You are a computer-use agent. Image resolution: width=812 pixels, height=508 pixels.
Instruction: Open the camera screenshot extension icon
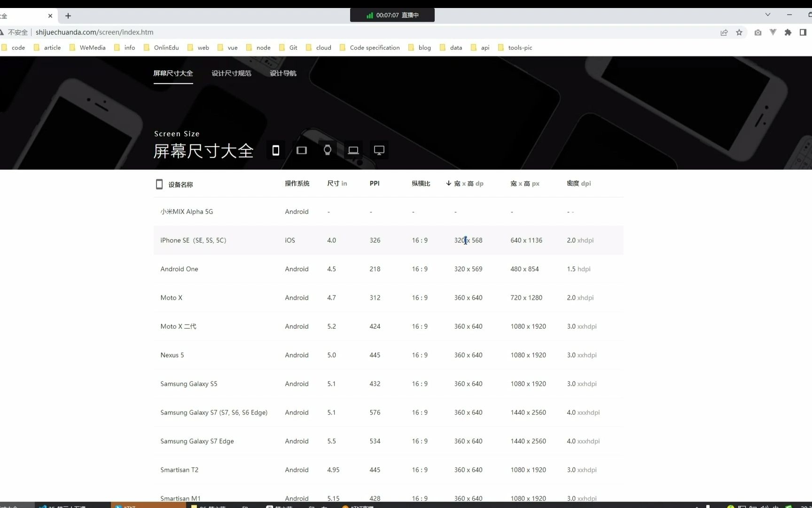[x=758, y=32]
